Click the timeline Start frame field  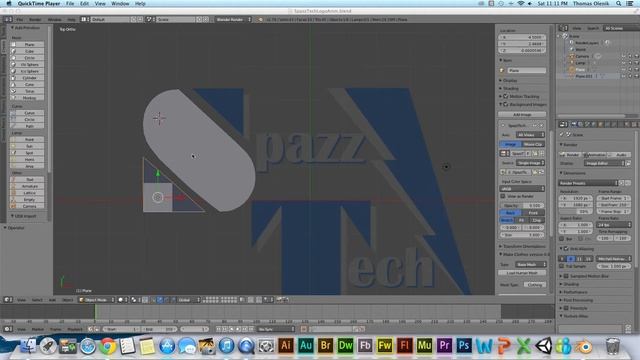click(121, 329)
